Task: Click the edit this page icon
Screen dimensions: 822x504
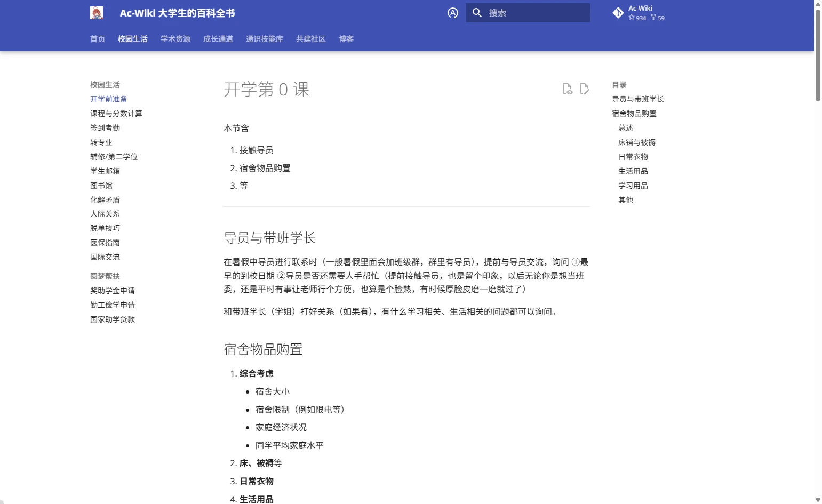Action: (584, 89)
